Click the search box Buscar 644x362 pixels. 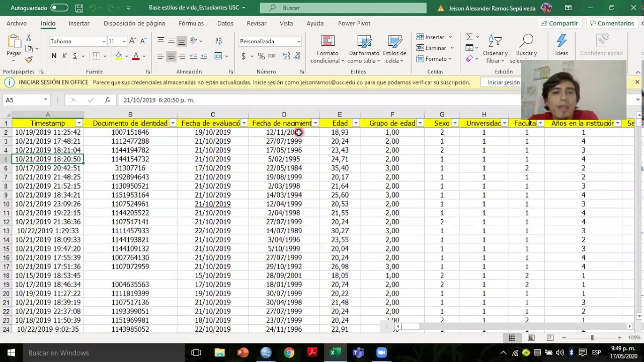[x=343, y=8]
